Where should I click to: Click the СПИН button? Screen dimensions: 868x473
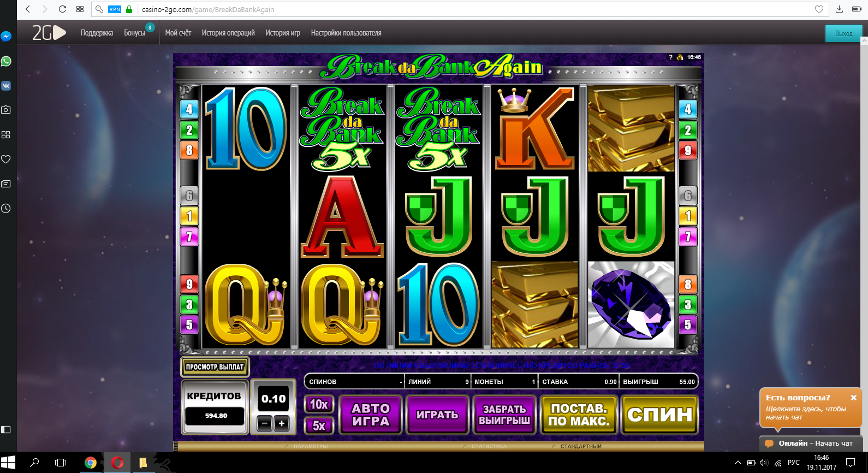(660, 415)
